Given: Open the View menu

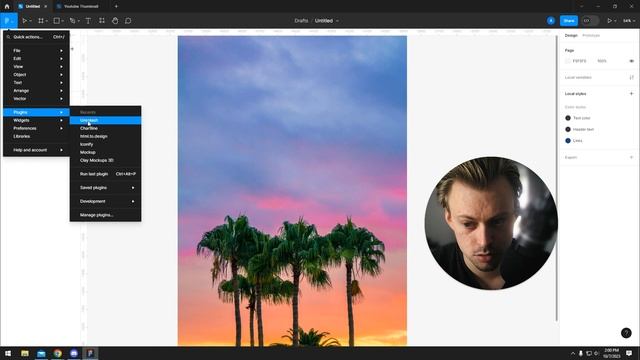Looking at the screenshot, I should 36,67.
